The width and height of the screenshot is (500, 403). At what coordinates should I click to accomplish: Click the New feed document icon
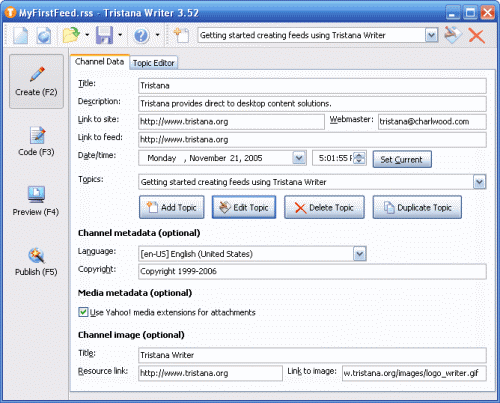[21, 35]
